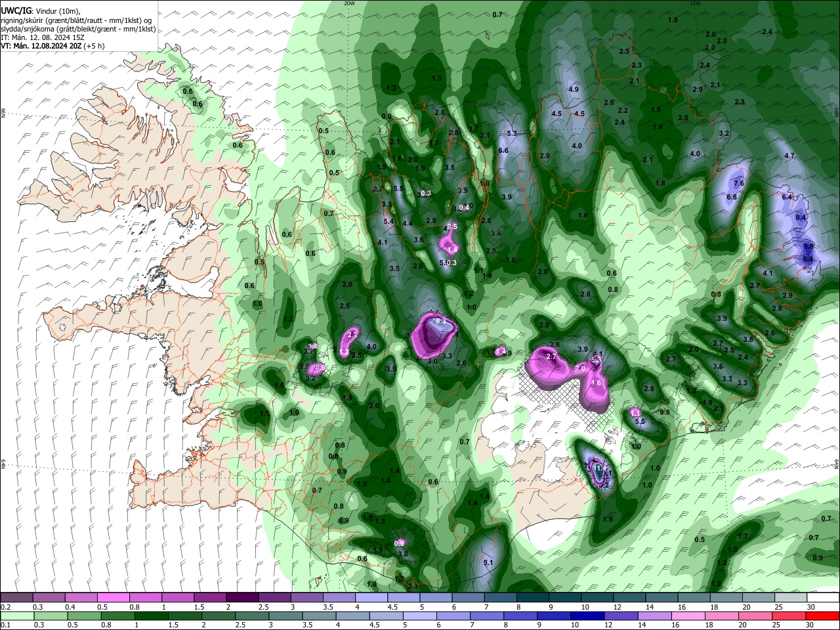Click the '20W' longitude label
The image size is (840, 630).
click(x=349, y=3)
